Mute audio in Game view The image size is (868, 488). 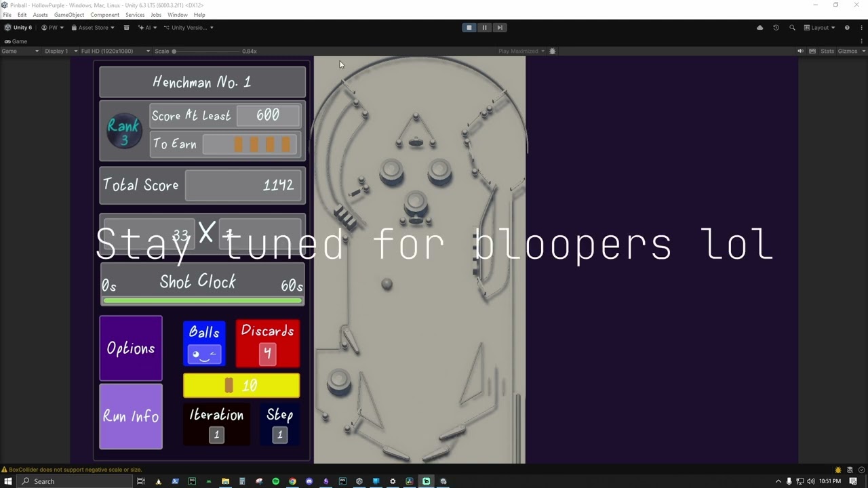tap(800, 51)
